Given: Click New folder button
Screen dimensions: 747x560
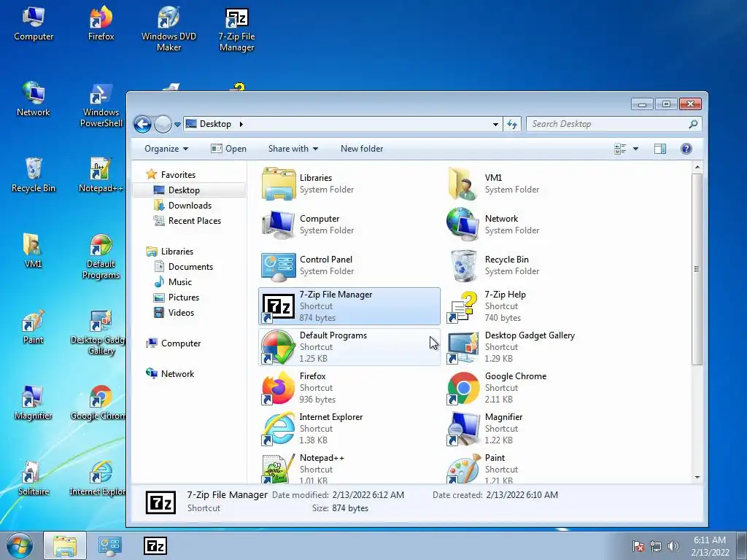Looking at the screenshot, I should pyautogui.click(x=362, y=149).
